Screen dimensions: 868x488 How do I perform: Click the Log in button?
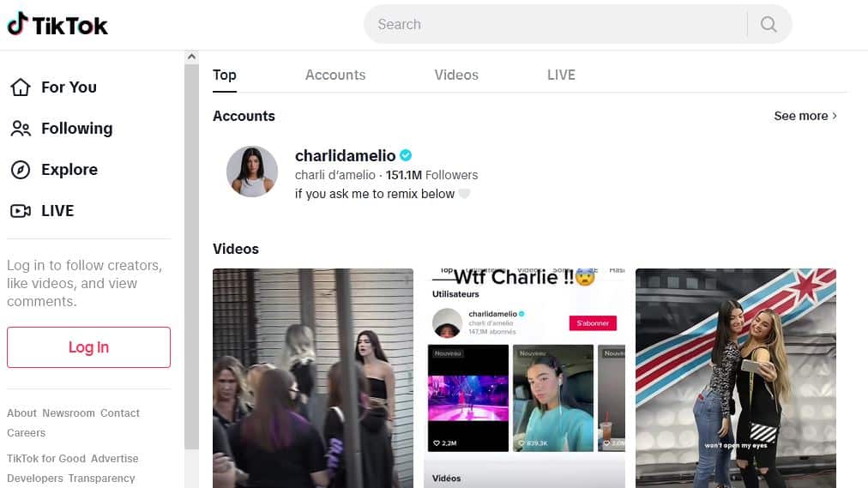[88, 346]
